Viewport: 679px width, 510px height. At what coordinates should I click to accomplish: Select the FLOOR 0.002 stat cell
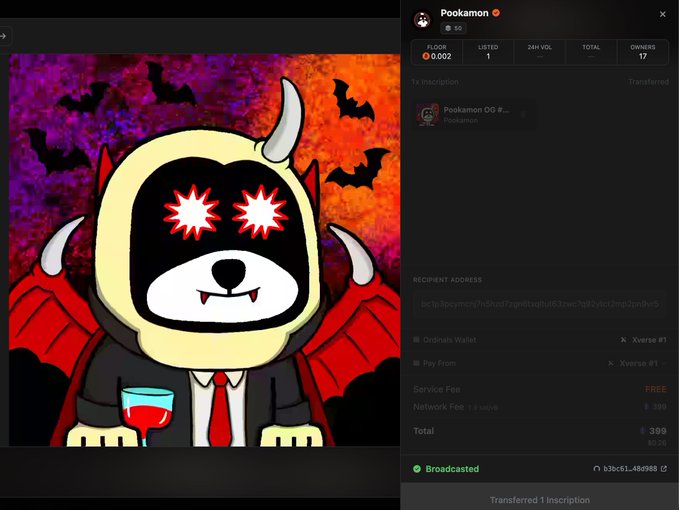coord(436,52)
